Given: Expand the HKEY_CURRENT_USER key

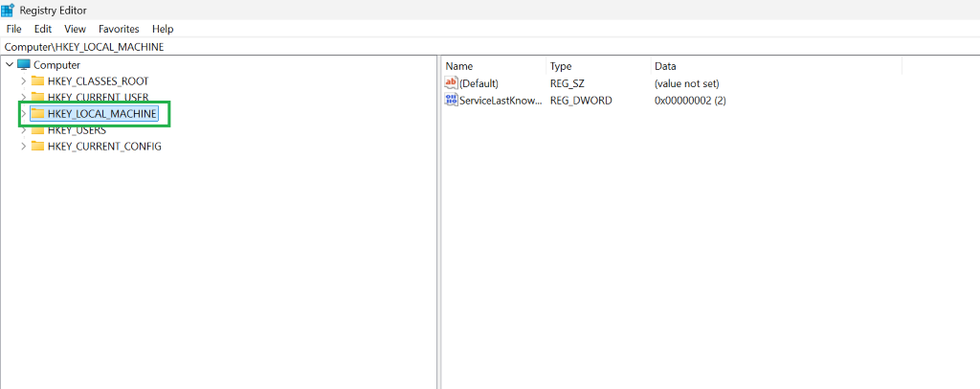Looking at the screenshot, I should click(24, 97).
